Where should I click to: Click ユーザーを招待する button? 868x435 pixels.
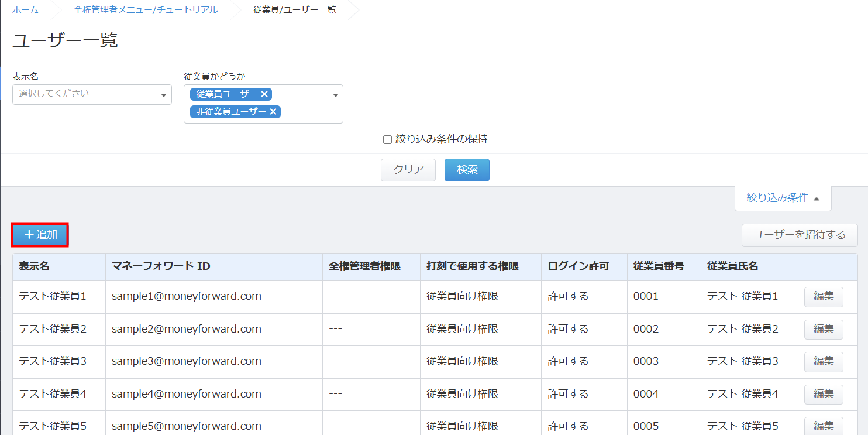click(799, 235)
